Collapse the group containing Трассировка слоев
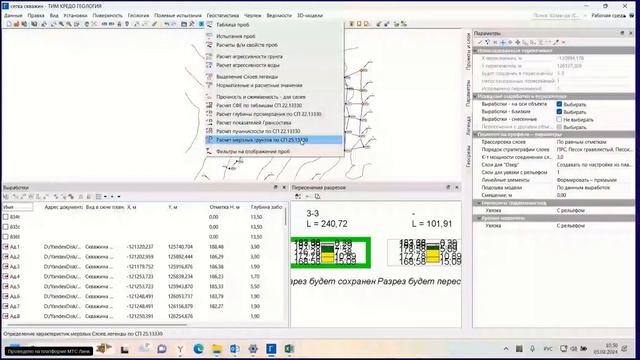 pos(476,134)
